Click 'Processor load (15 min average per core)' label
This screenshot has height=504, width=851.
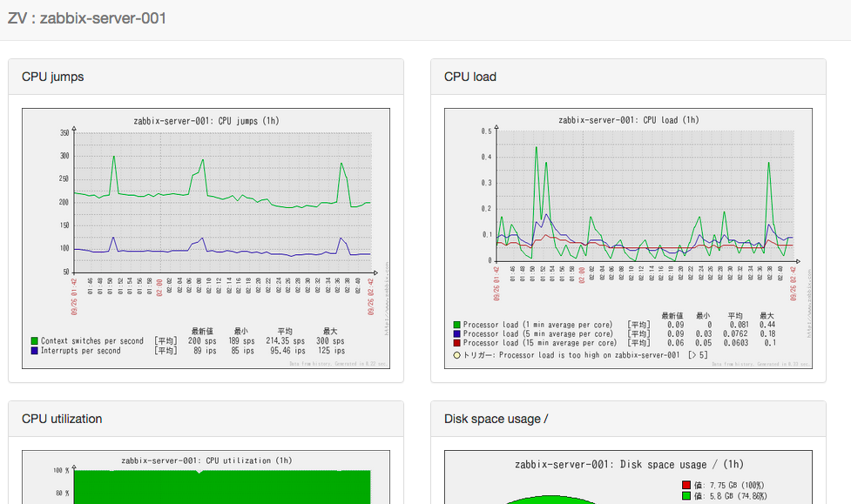pos(539,343)
